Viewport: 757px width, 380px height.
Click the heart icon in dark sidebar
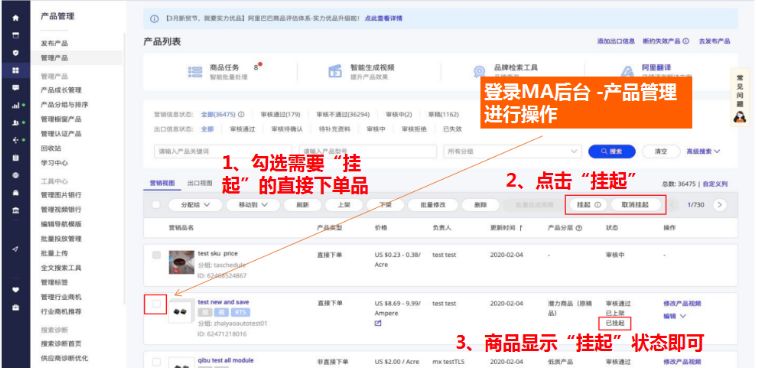point(15,290)
